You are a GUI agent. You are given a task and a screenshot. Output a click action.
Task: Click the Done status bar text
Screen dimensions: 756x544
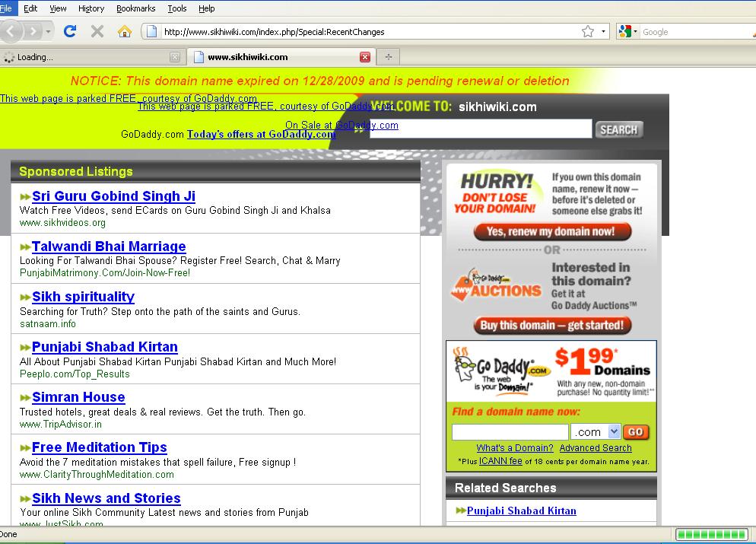[x=8, y=534]
